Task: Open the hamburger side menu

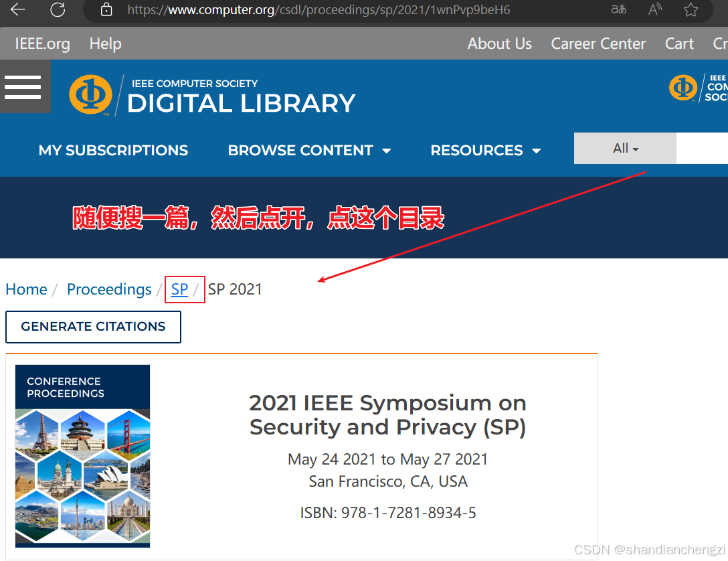Action: point(23,87)
